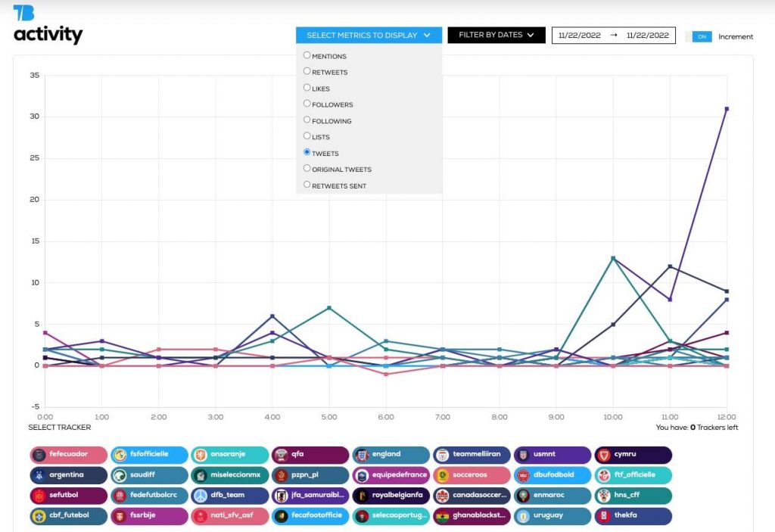Open the 11/22/2022 date range field
Image resolution: width=775 pixels, height=532 pixels.
point(613,35)
